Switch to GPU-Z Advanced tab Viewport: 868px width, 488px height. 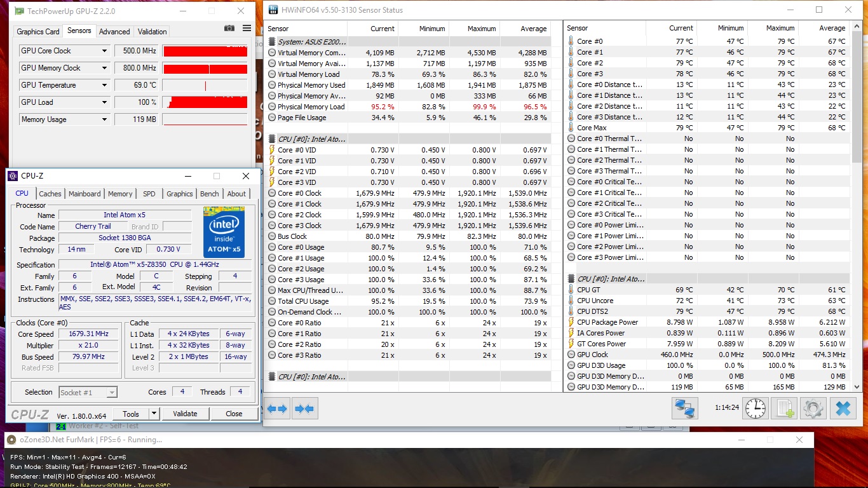pyautogui.click(x=114, y=32)
